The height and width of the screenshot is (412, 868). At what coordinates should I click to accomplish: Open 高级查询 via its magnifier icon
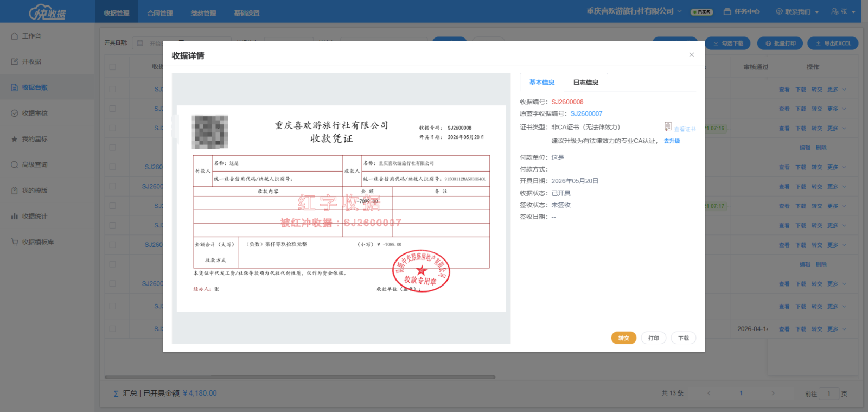[15, 164]
